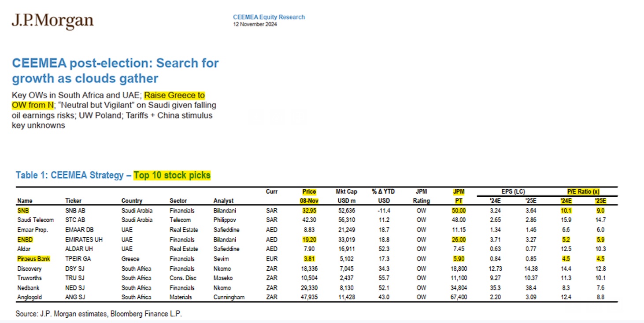This screenshot has width=644, height=323.
Task: Click the J.P.Morgan logo
Action: tap(52, 22)
